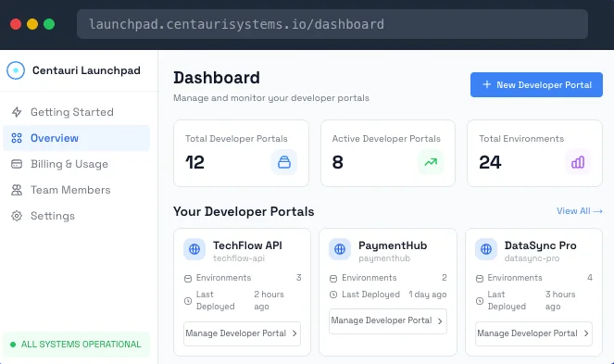The height and width of the screenshot is (364, 614).
Task: Click the clock icon beside DataSync Pro Last Deployed
Action: click(480, 301)
